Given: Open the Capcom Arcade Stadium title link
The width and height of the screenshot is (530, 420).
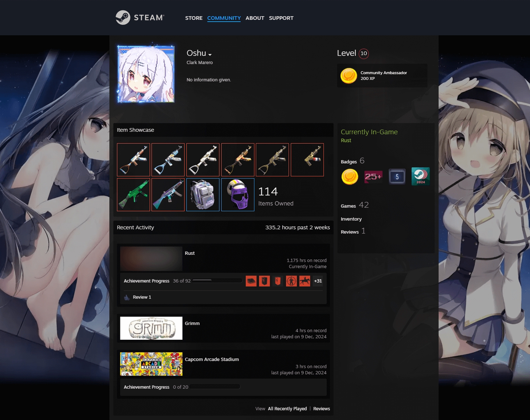Looking at the screenshot, I should [x=212, y=359].
